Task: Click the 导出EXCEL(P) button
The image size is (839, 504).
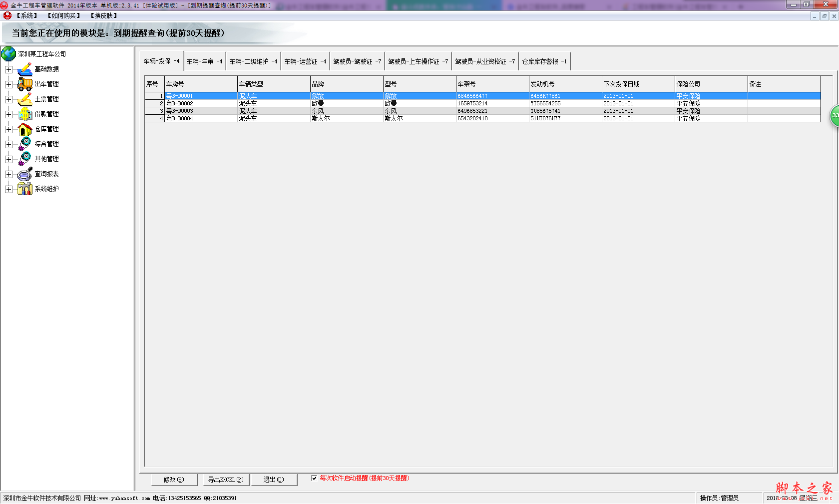Action: (x=226, y=480)
